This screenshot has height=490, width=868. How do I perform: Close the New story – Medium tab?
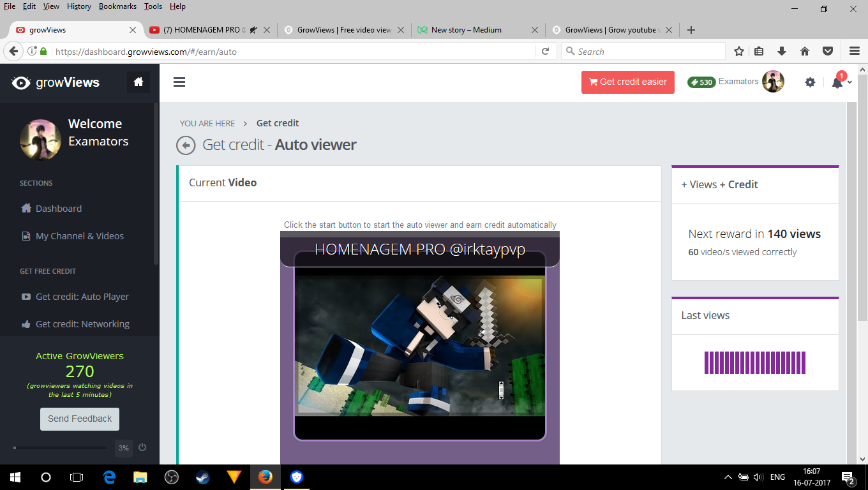[x=535, y=30]
